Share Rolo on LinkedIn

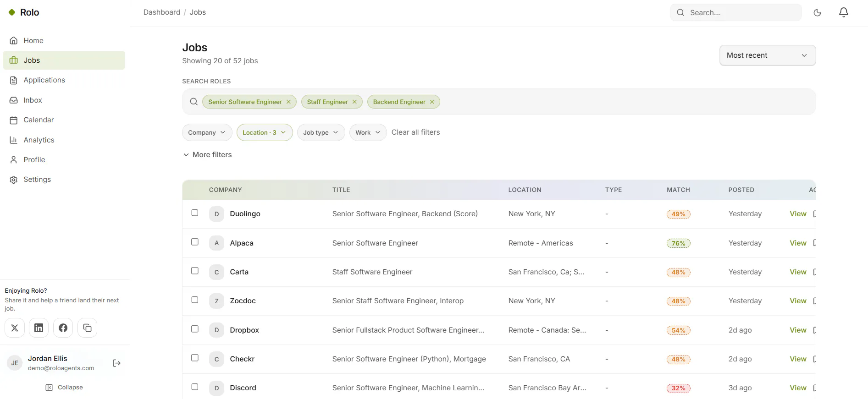39,328
